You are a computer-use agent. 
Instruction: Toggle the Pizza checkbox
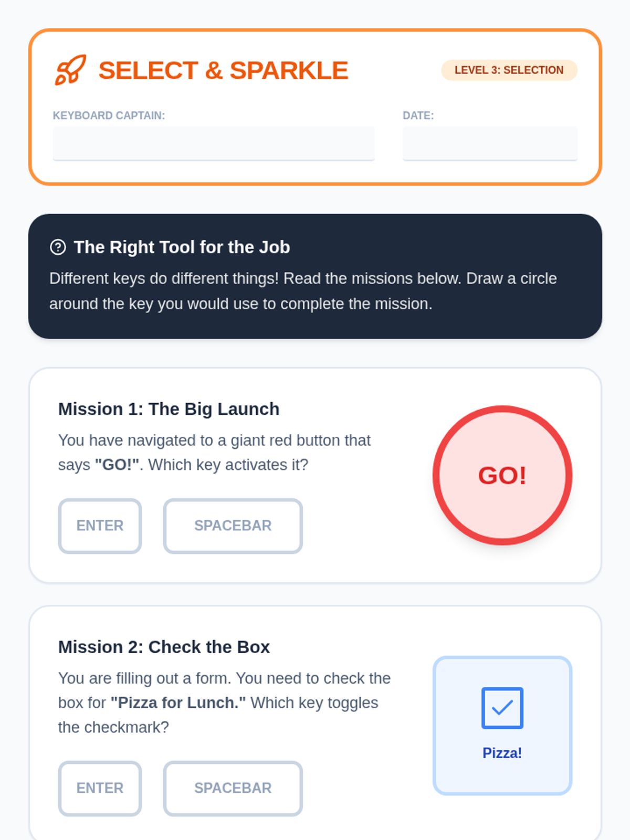coord(502,708)
